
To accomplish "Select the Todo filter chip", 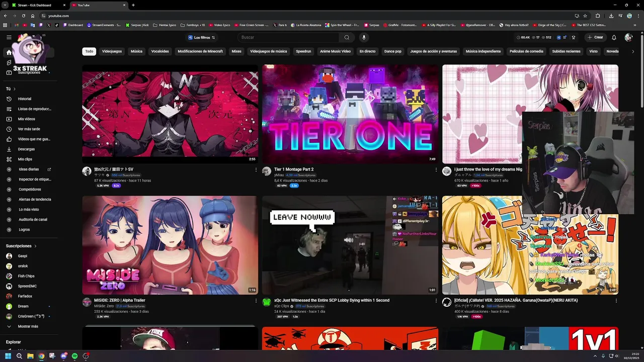I will pyautogui.click(x=89, y=51).
